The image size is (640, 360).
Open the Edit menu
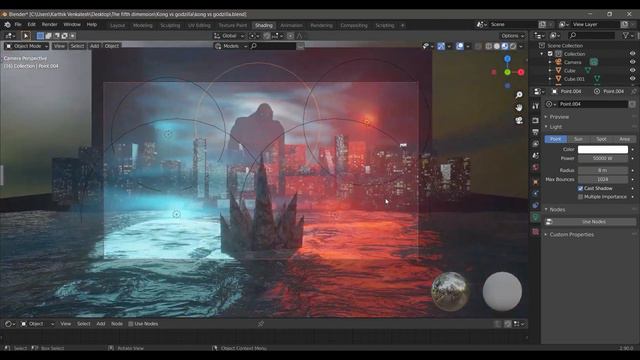tap(31, 24)
